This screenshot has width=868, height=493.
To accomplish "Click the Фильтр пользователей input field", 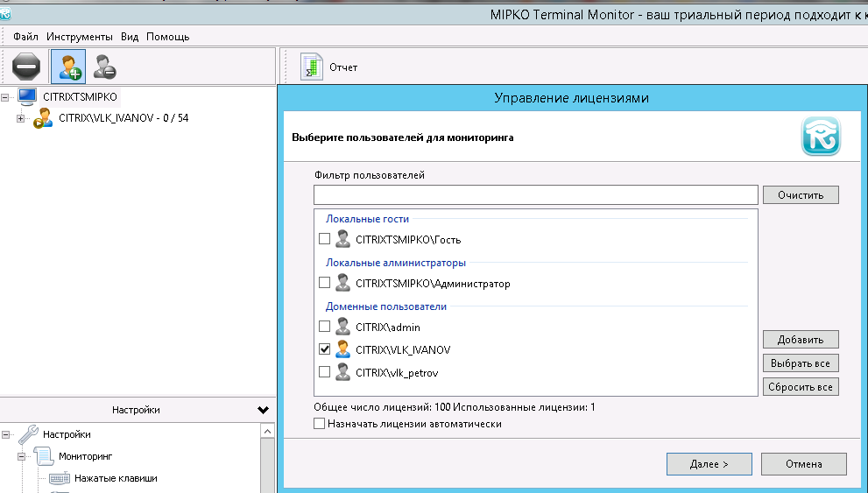I will (535, 194).
